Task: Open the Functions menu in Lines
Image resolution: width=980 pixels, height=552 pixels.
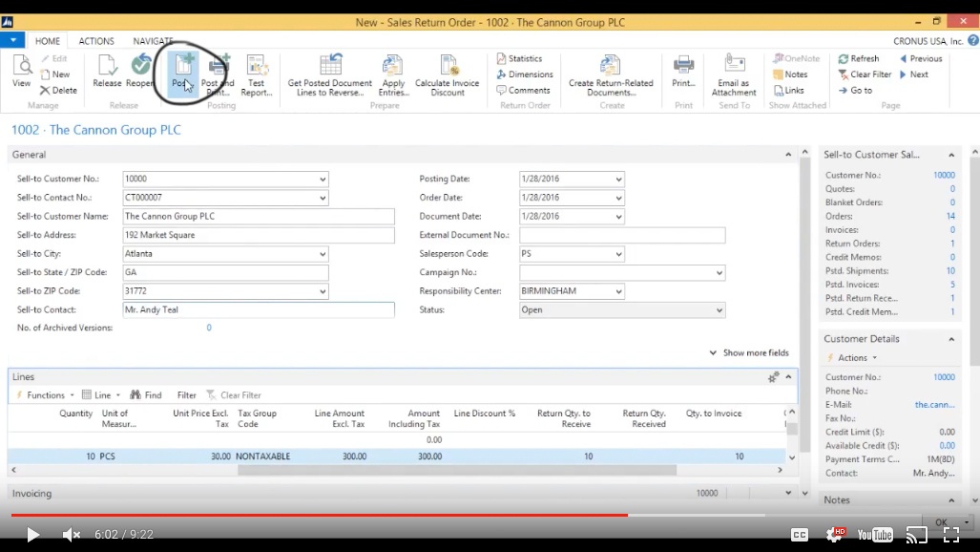Action: pos(45,395)
